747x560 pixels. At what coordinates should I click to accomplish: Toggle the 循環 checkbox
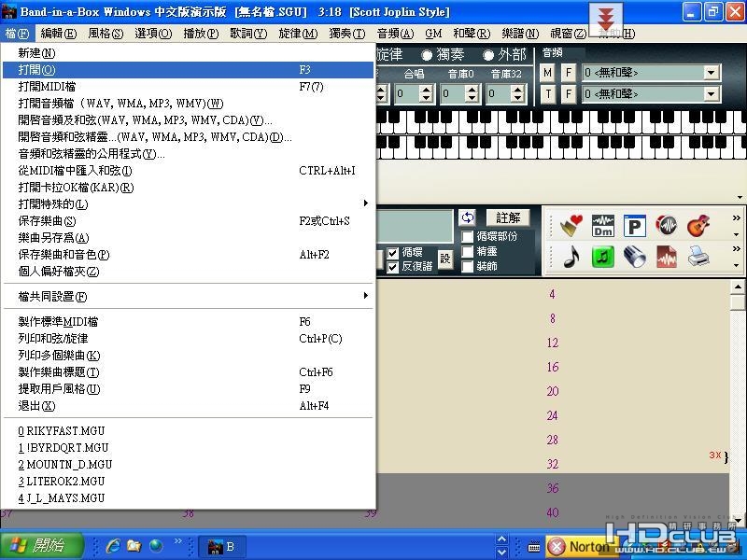392,253
